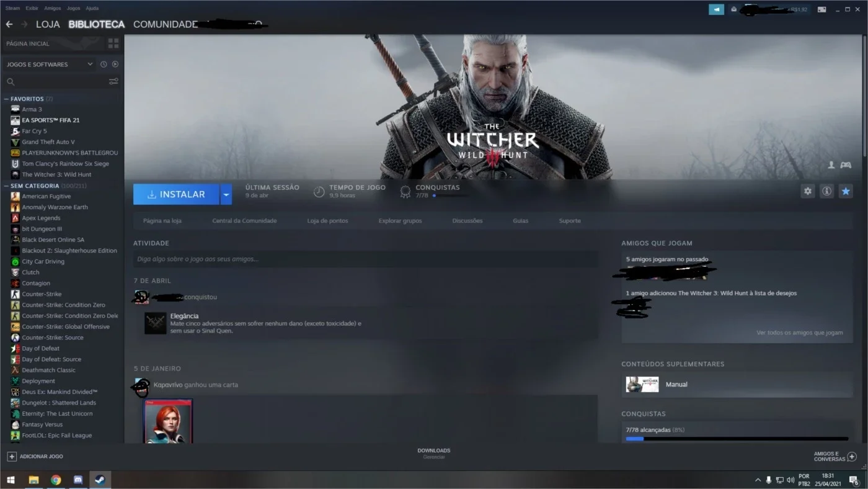Click the Instalar button
868x489 pixels.
177,194
